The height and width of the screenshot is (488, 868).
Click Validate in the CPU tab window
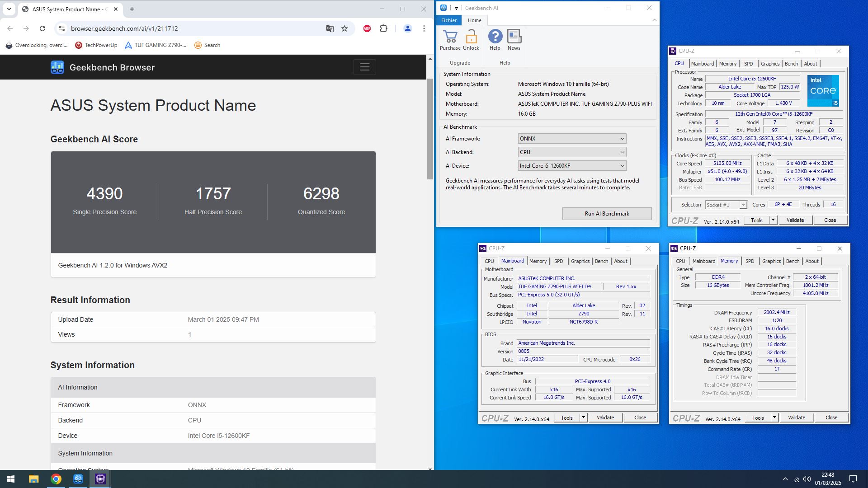795,220
